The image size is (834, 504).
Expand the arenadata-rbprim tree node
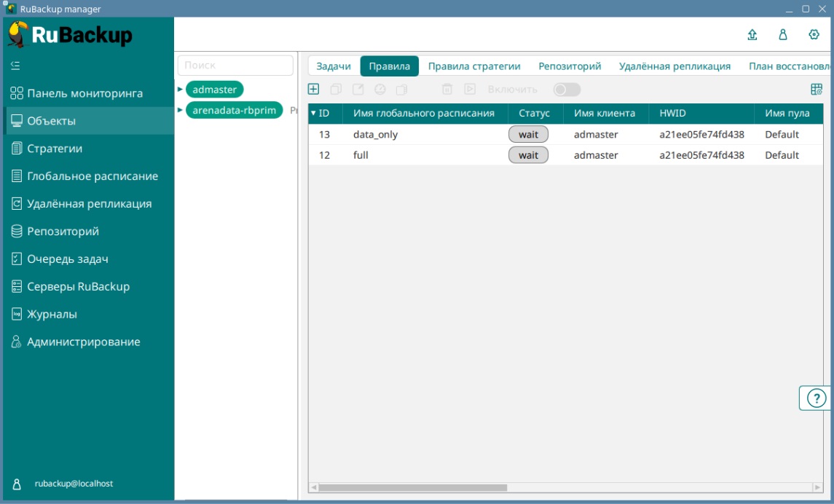180,110
